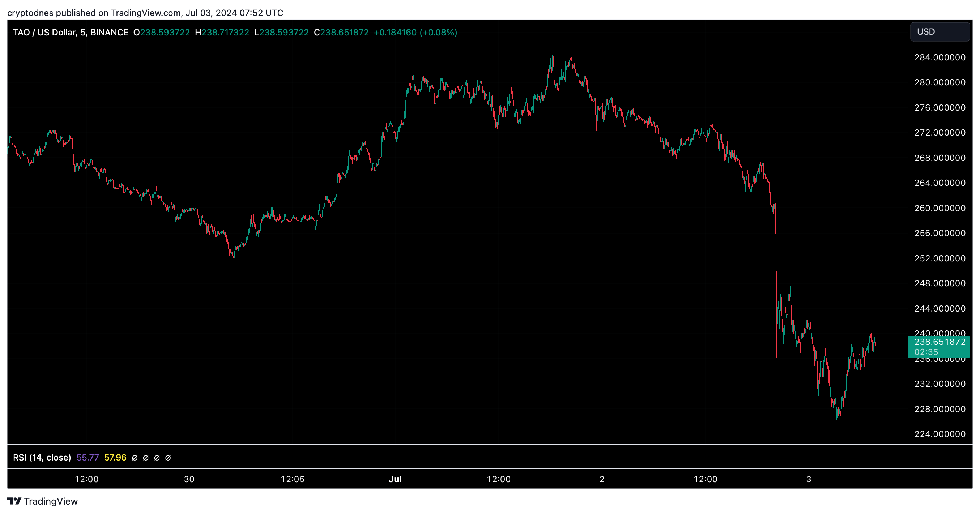Click the 12:05 label on time axis
The width and height of the screenshot is (980, 514).
click(x=292, y=479)
